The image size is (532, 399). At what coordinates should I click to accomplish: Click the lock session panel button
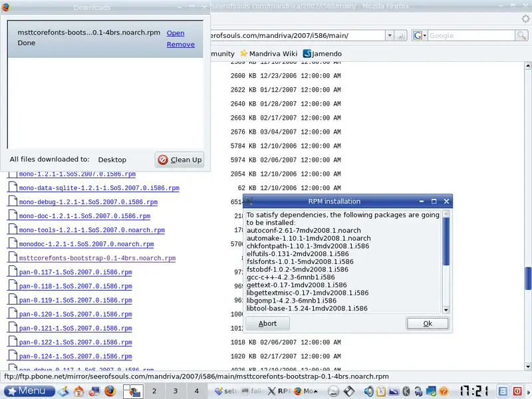[x=503, y=391]
